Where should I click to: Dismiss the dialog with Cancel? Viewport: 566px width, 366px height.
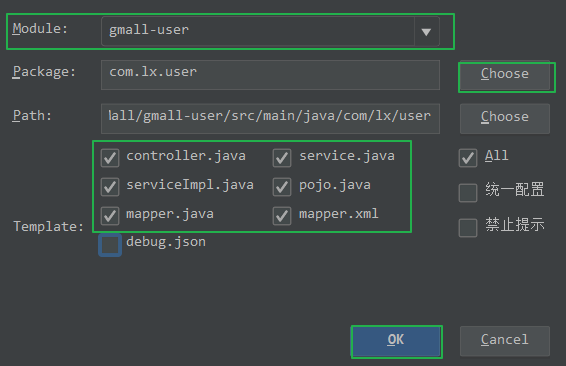505,341
